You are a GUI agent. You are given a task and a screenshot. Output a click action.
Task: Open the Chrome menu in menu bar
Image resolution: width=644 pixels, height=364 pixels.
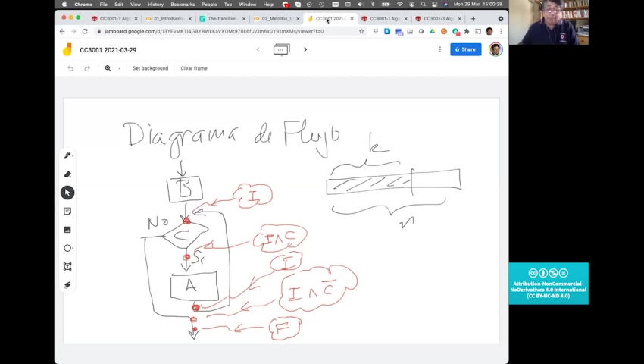click(83, 4)
